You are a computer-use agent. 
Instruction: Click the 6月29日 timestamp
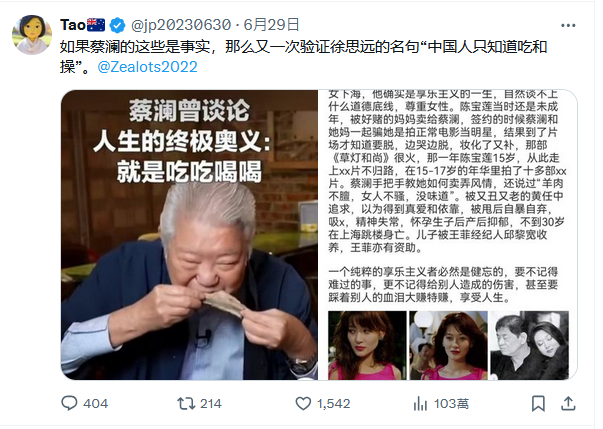coord(272,25)
